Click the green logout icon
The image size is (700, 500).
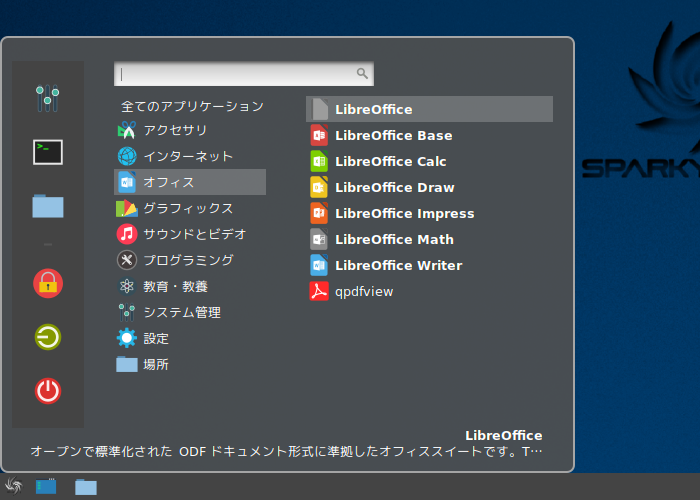coord(48,337)
